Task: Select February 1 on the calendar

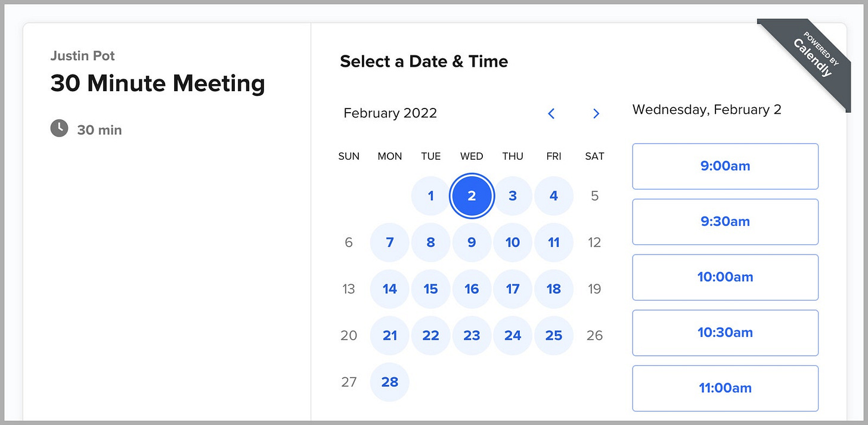Action: pyautogui.click(x=430, y=196)
